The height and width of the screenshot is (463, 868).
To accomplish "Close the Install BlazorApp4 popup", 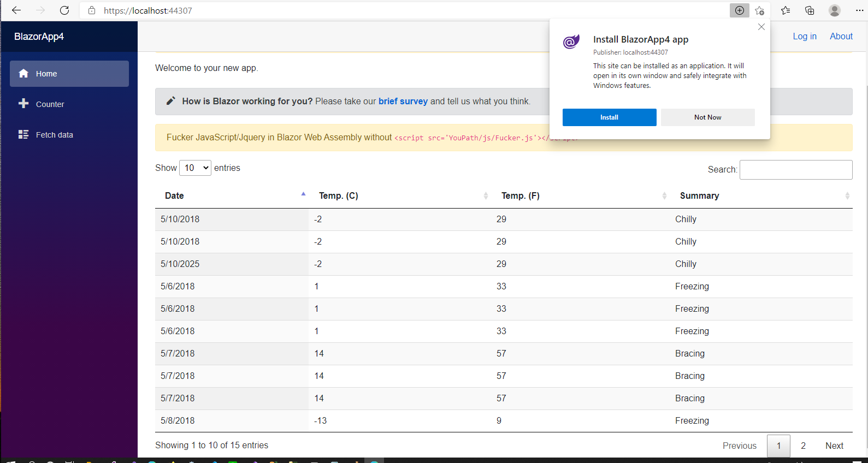I will coord(761,27).
